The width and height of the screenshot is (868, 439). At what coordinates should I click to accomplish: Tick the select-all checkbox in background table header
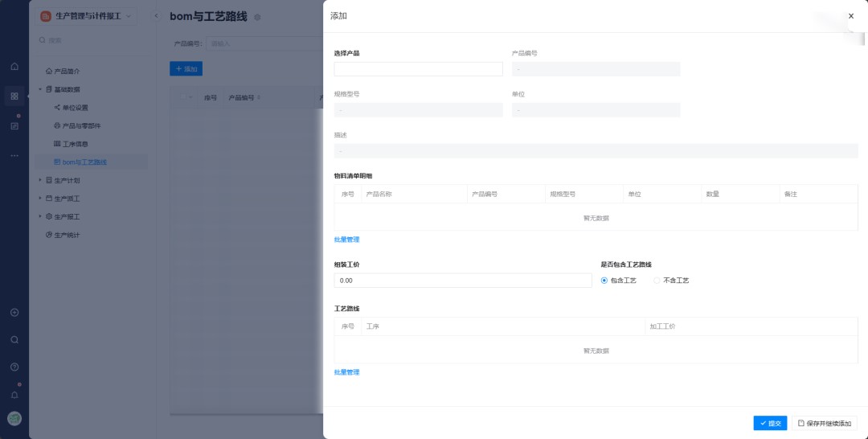click(x=183, y=97)
